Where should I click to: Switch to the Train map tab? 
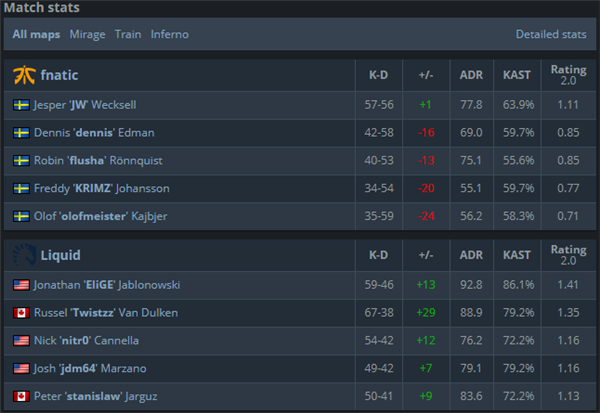[128, 34]
